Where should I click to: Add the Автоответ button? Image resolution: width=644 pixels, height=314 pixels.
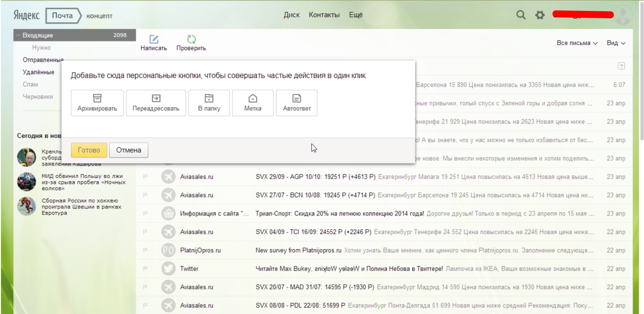click(x=297, y=103)
